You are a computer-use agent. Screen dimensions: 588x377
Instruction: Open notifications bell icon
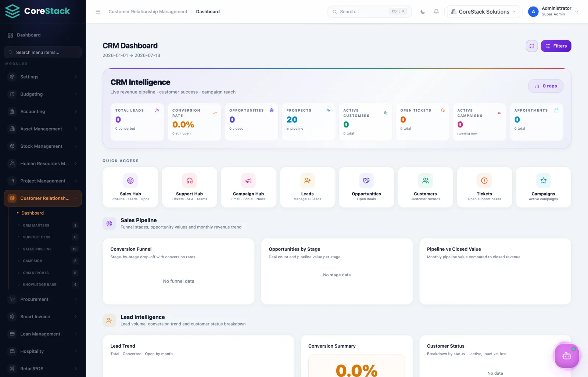[436, 12]
